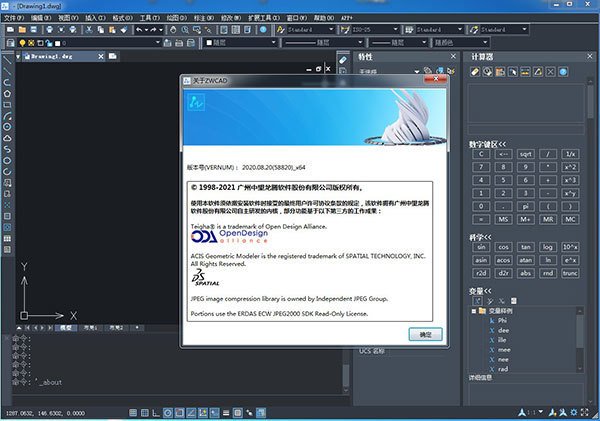Screen dimensions: 600x421
Task: Toggle Polar tracking in status bar
Action: click(168, 413)
